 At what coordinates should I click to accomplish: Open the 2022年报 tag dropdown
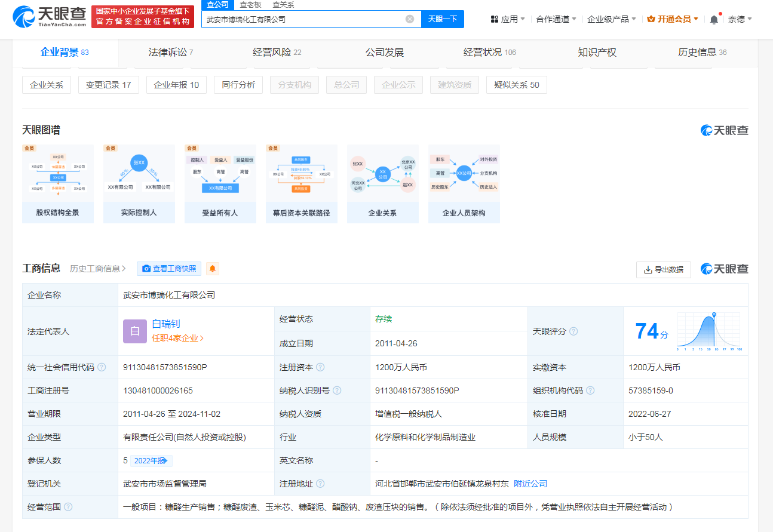tap(152, 460)
